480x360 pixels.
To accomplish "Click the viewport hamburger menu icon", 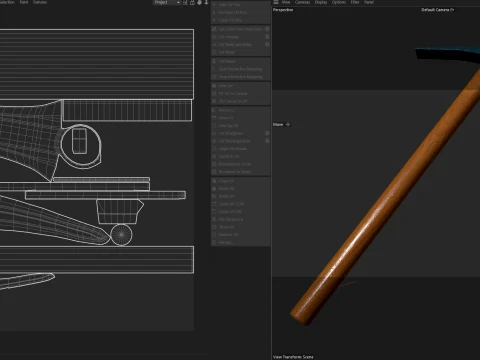I will 276,2.
